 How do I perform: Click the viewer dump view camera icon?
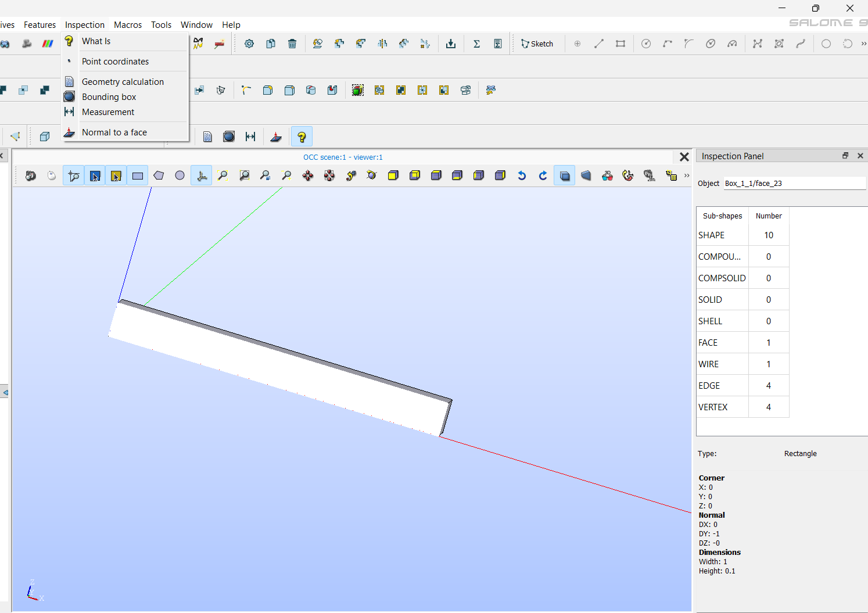click(30, 175)
